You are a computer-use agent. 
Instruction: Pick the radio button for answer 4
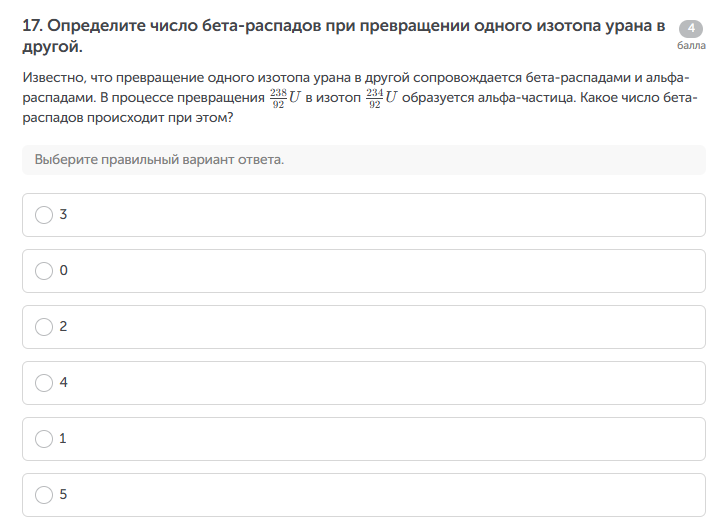pyautogui.click(x=44, y=383)
